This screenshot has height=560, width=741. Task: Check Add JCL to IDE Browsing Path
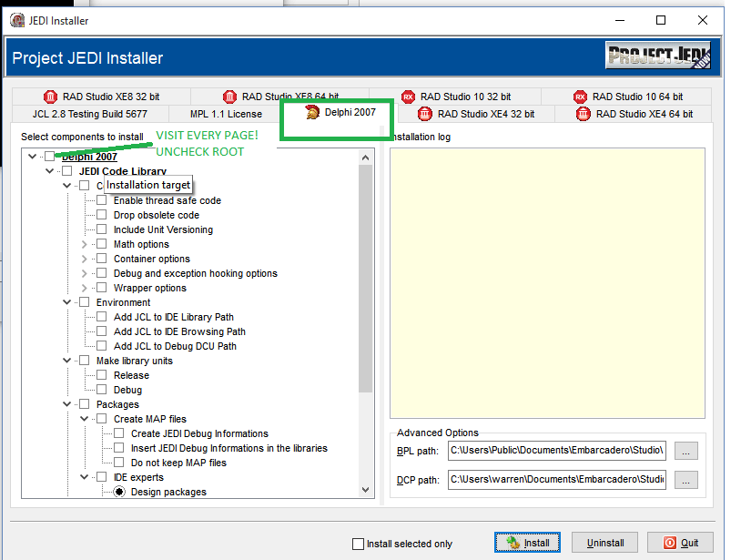(102, 331)
